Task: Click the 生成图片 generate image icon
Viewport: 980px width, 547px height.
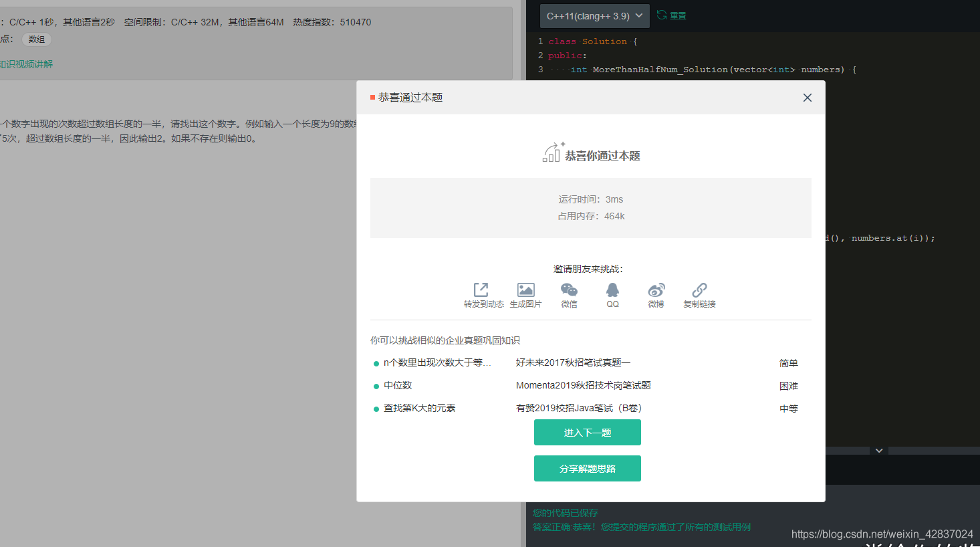Action: 526,290
